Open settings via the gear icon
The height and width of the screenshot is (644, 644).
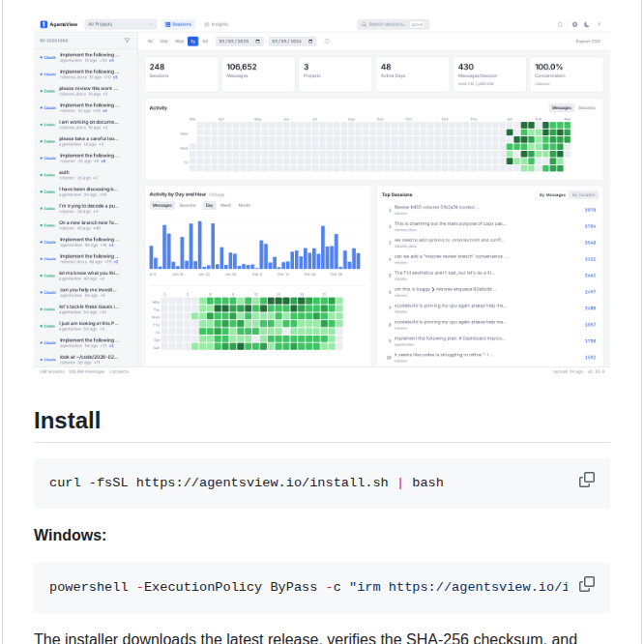click(574, 23)
